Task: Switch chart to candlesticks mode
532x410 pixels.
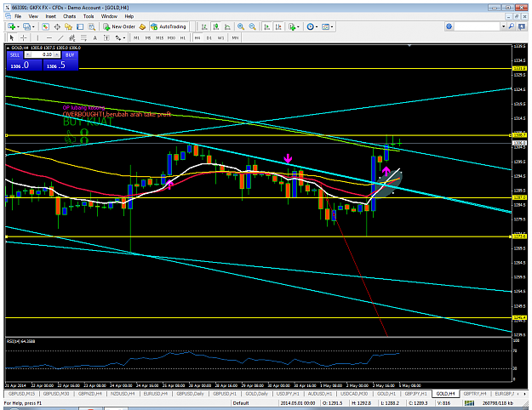Action: (x=216, y=26)
